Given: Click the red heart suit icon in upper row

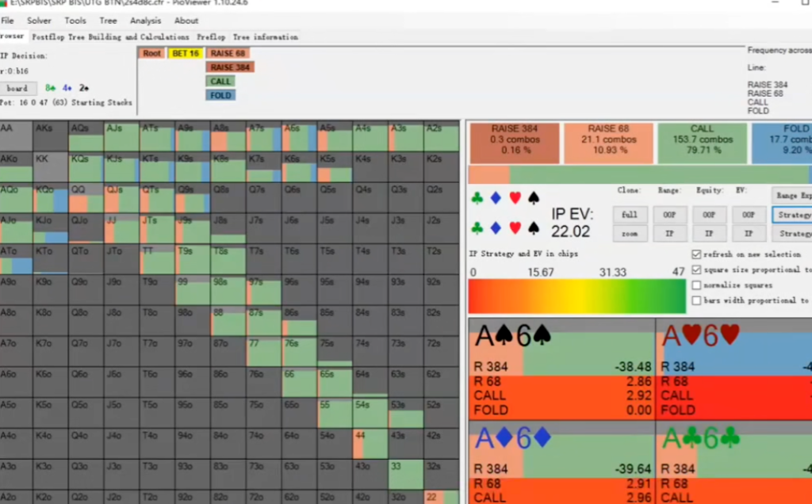Looking at the screenshot, I should pos(515,199).
